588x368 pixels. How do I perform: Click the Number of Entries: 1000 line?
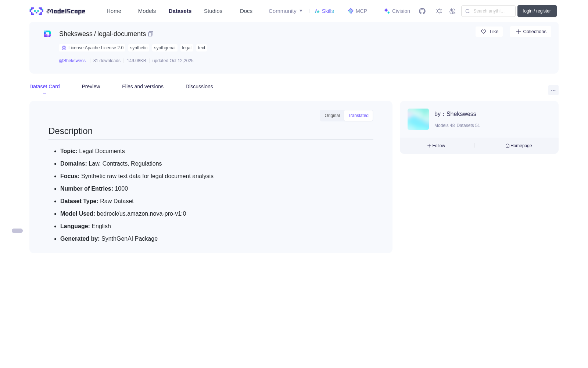tap(94, 189)
